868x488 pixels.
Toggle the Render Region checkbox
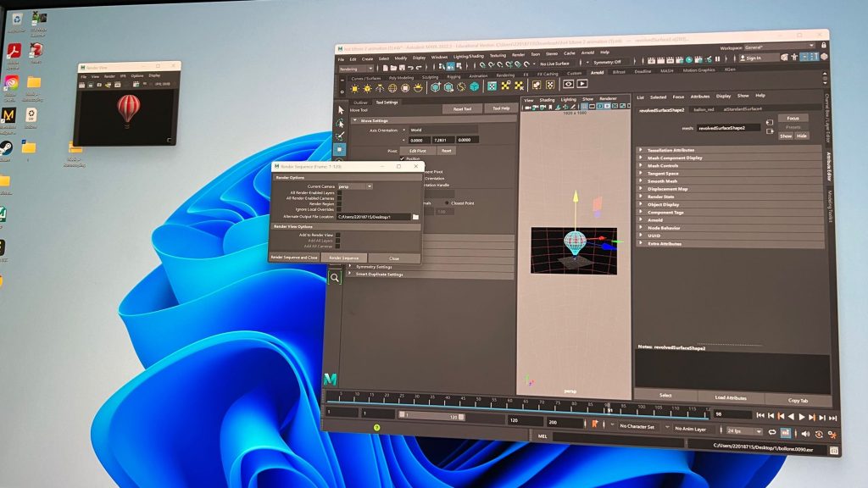[x=339, y=203]
